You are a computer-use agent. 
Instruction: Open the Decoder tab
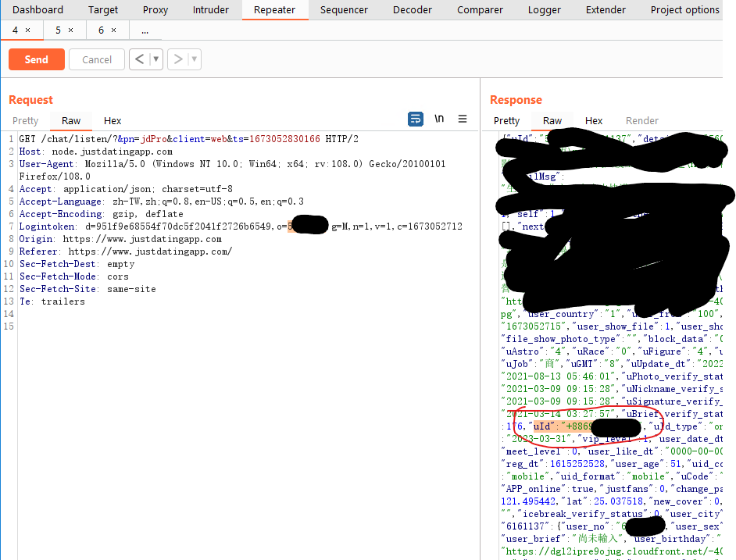click(x=412, y=10)
